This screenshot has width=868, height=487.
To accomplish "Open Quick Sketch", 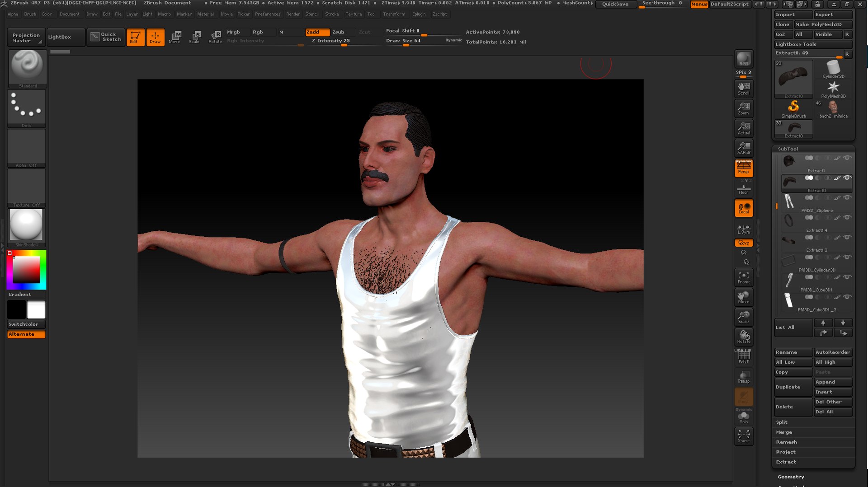I will pos(106,37).
